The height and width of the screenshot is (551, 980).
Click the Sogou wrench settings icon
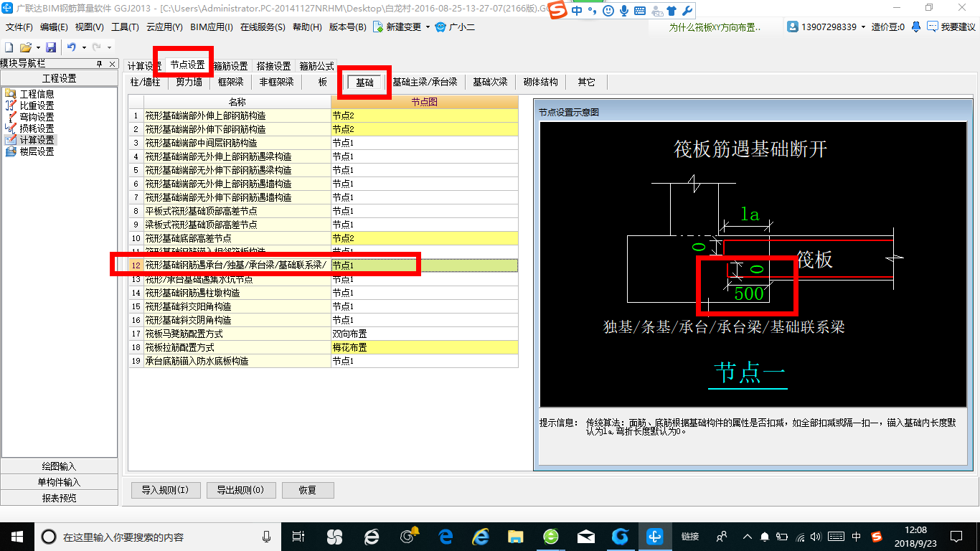(687, 11)
